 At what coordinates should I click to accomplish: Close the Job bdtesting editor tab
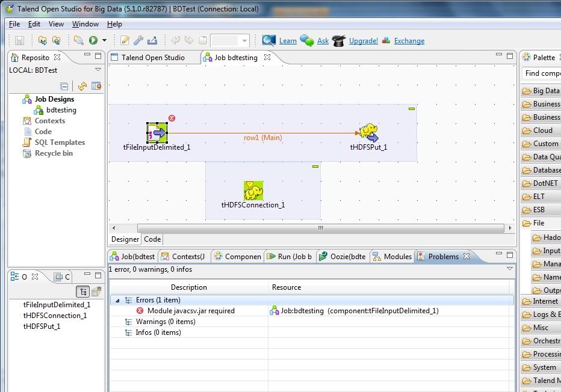coord(267,57)
